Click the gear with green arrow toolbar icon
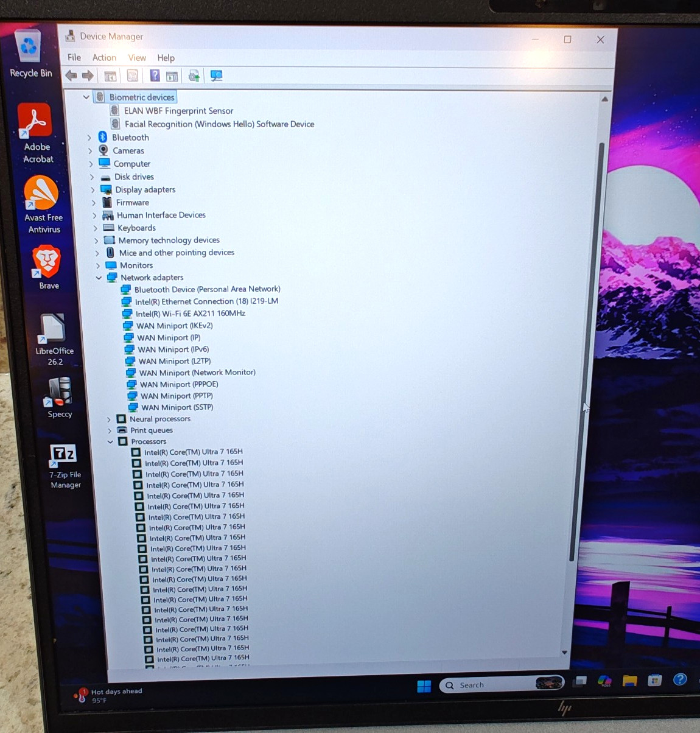The width and height of the screenshot is (700, 733). pos(194,75)
